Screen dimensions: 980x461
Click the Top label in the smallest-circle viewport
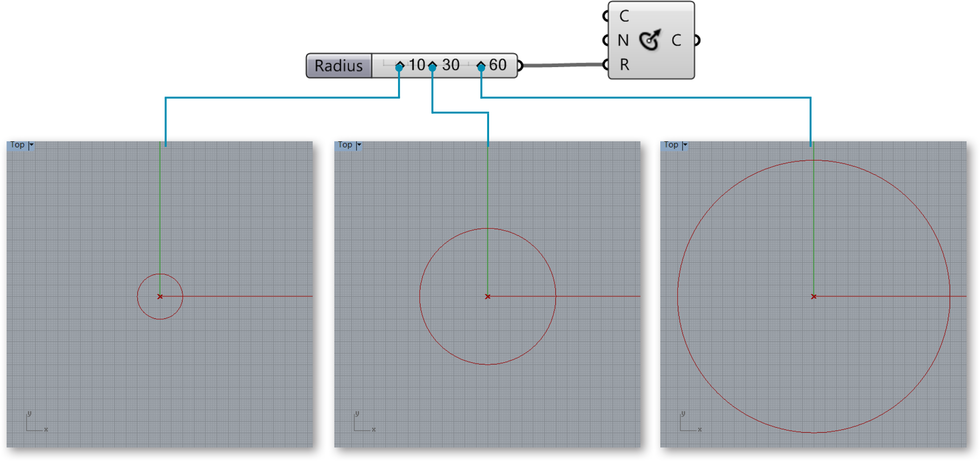[17, 145]
